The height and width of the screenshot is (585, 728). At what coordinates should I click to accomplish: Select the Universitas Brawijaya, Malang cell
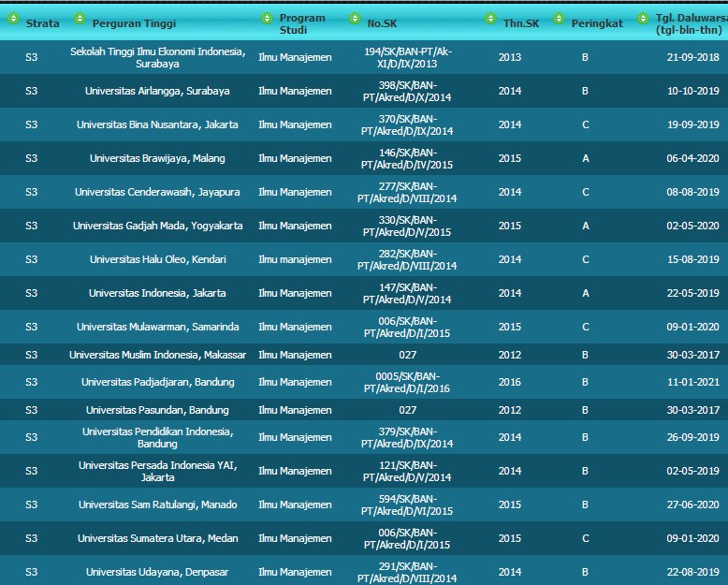coord(157,158)
